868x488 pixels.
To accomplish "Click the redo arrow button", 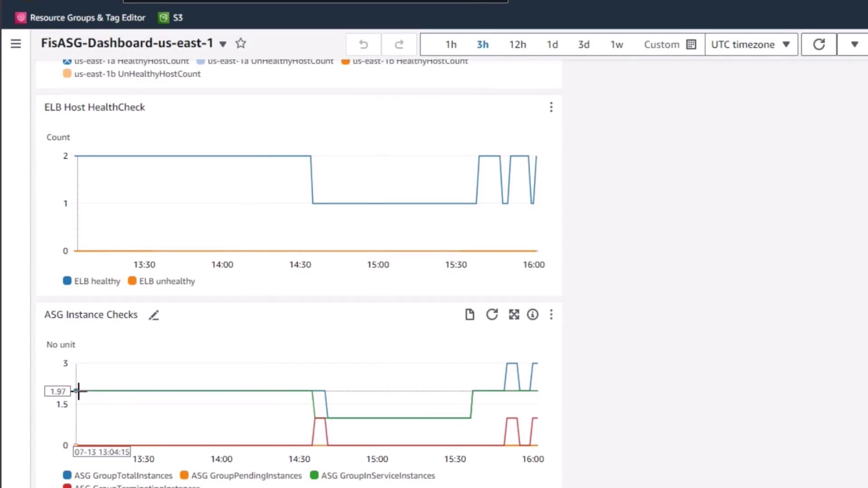I will pos(399,44).
